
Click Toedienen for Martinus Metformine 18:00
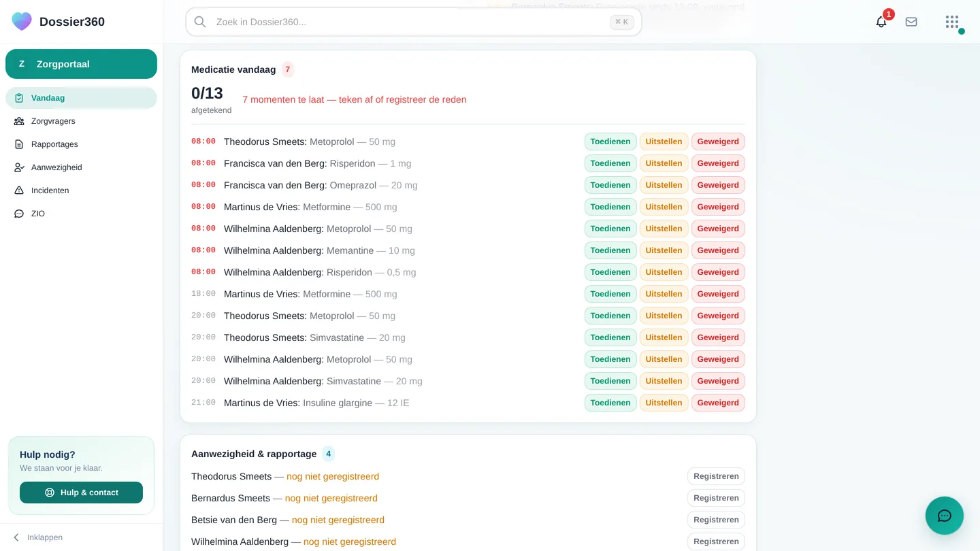(x=610, y=294)
